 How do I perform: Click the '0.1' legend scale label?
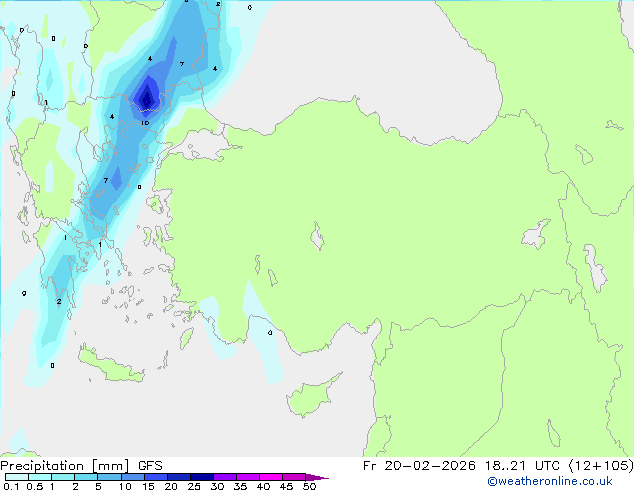click(11, 486)
